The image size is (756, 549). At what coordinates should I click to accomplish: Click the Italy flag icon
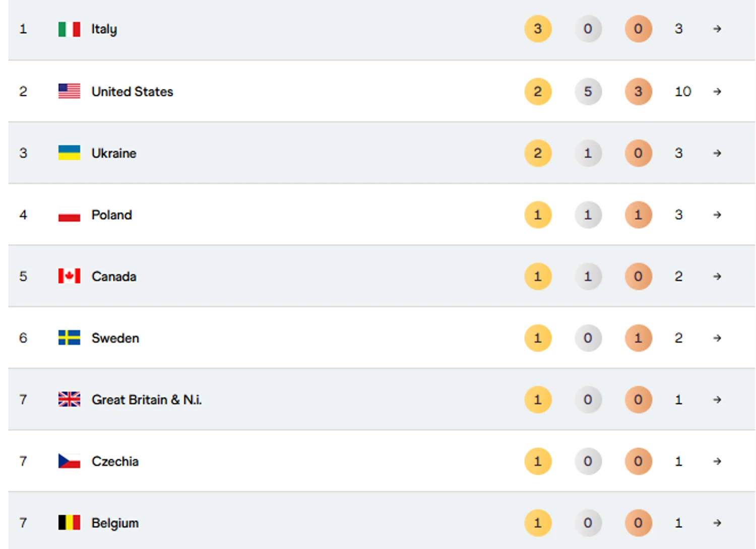pos(69,29)
